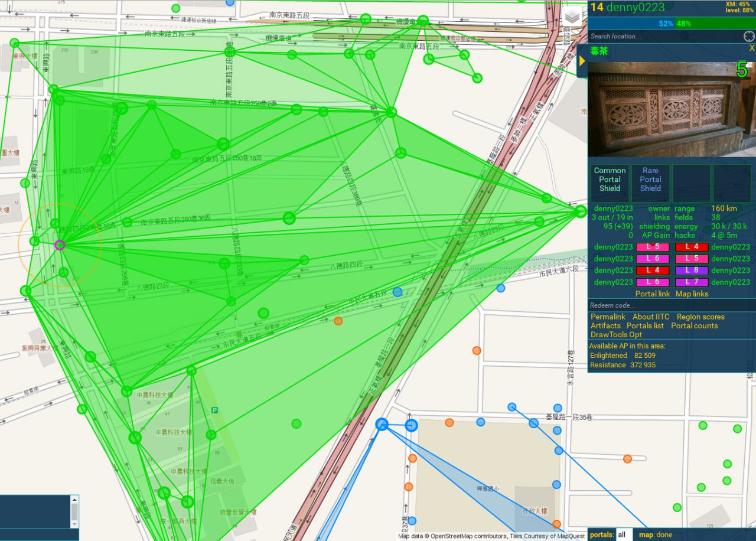Click the purple L 8 resonator bar
Screen dimensions: 756x541
[691, 270]
